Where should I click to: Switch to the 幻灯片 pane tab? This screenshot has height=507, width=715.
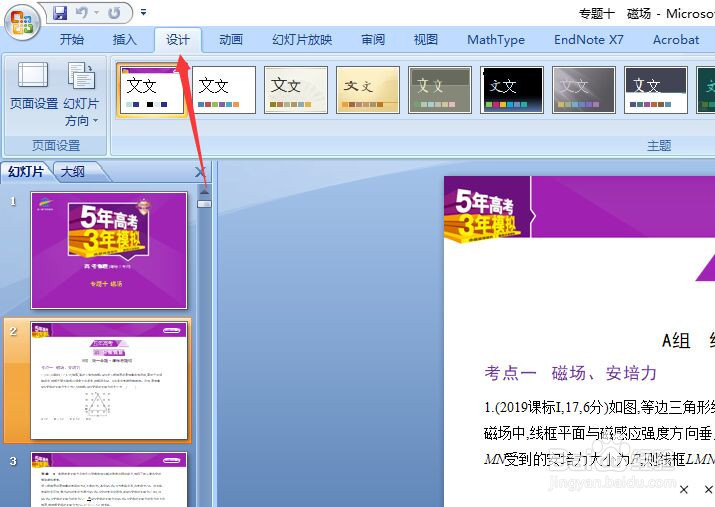(x=26, y=172)
